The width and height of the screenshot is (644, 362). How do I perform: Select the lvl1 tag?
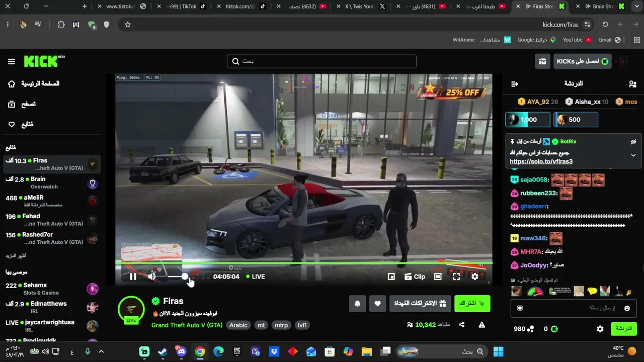pos(302,325)
